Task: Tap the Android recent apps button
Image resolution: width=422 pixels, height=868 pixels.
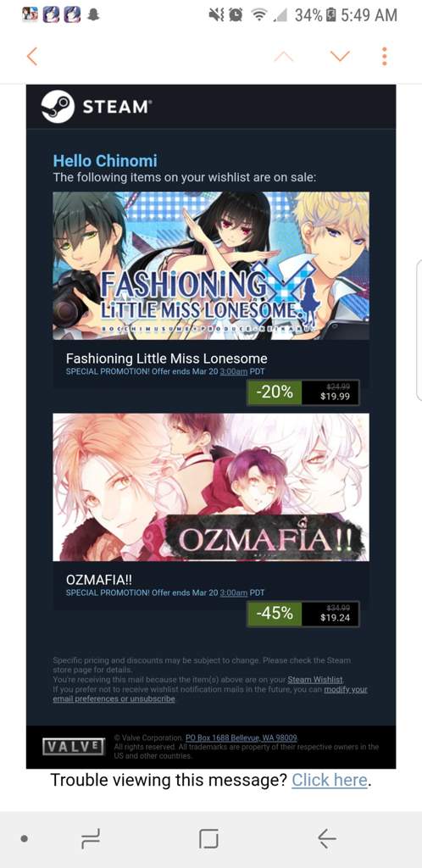Action: click(x=91, y=838)
